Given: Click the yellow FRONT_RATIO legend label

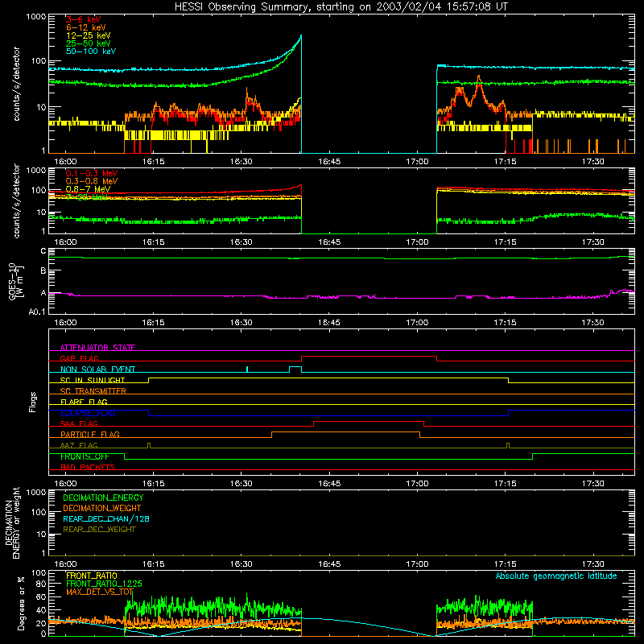Looking at the screenshot, I should (92, 576).
